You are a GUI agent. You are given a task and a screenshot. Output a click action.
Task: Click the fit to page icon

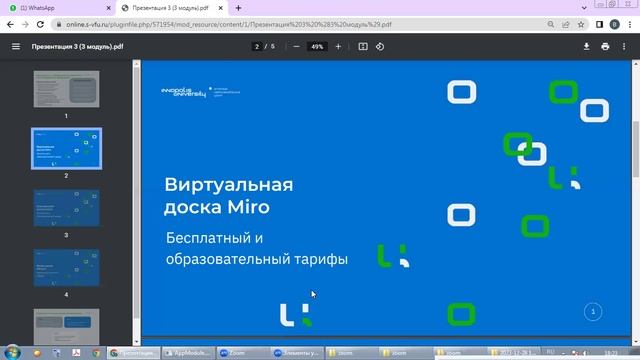click(x=363, y=47)
